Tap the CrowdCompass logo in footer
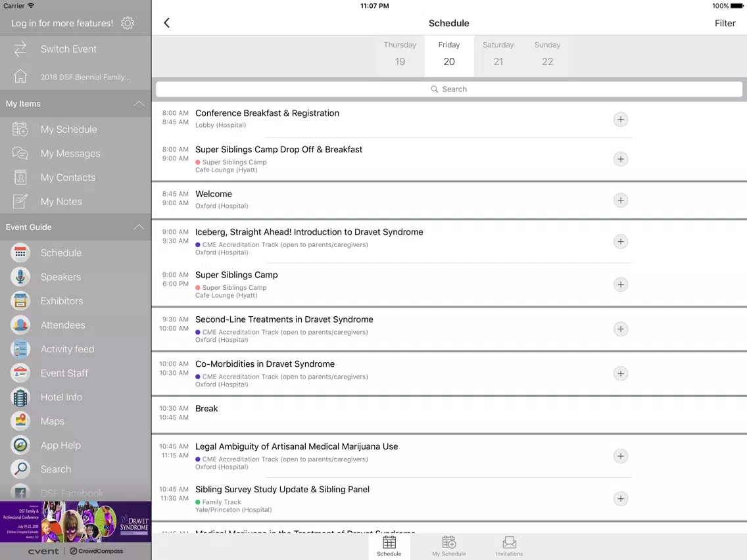 [97, 551]
